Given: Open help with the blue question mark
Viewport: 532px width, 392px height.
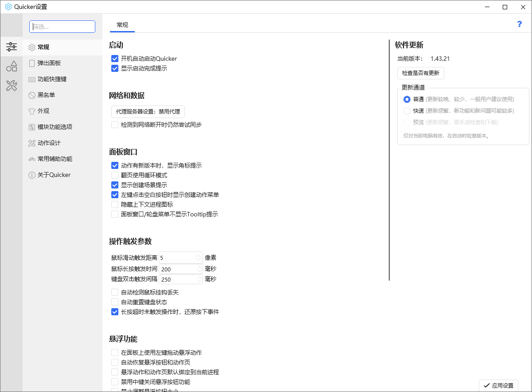Looking at the screenshot, I should click(x=520, y=24).
